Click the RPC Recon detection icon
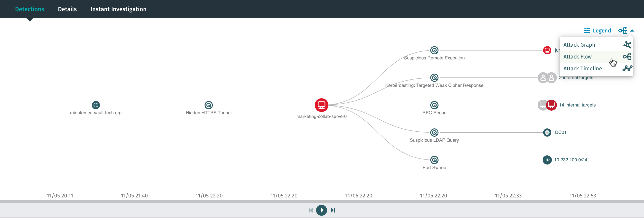 pos(434,105)
